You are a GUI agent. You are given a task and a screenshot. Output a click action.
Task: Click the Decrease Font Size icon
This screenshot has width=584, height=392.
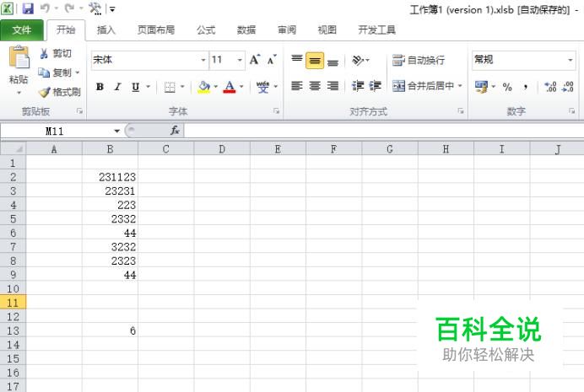[x=272, y=60]
